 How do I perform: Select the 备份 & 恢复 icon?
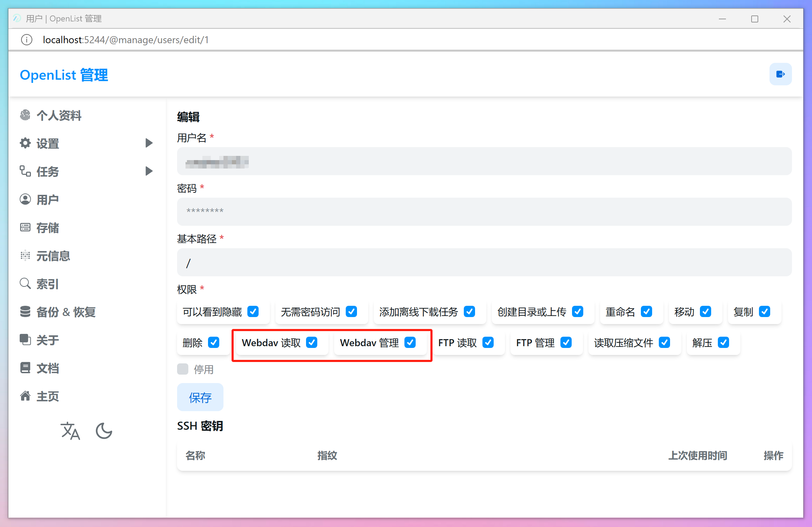point(25,312)
